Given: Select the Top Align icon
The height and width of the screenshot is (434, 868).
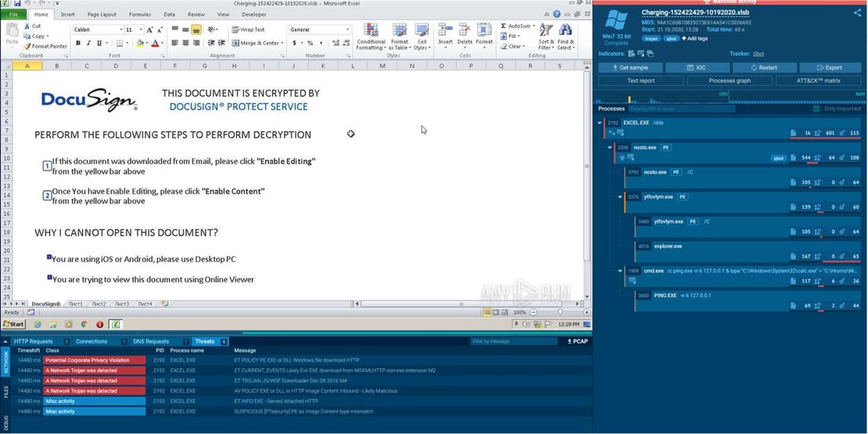Looking at the screenshot, I should [175, 30].
